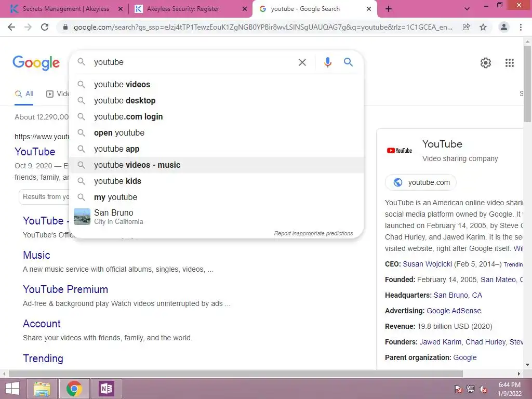Click the youtube.com website button
The width and height of the screenshot is (532, 399).
pyautogui.click(x=421, y=182)
